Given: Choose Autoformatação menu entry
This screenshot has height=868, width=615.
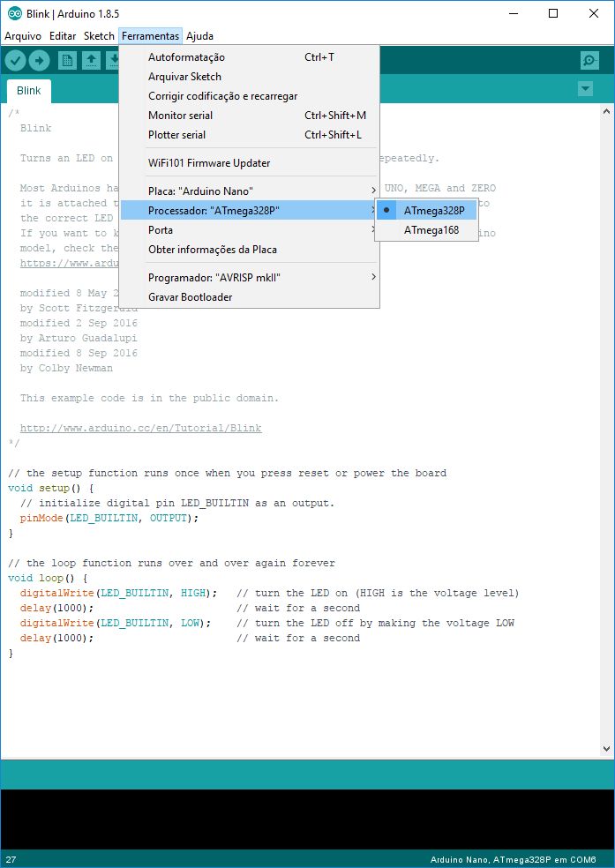Looking at the screenshot, I should tap(250, 57).
